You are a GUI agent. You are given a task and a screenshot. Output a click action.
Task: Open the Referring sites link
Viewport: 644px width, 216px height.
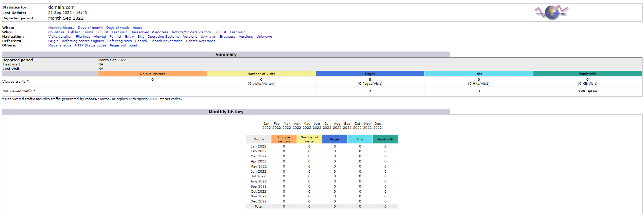click(119, 41)
